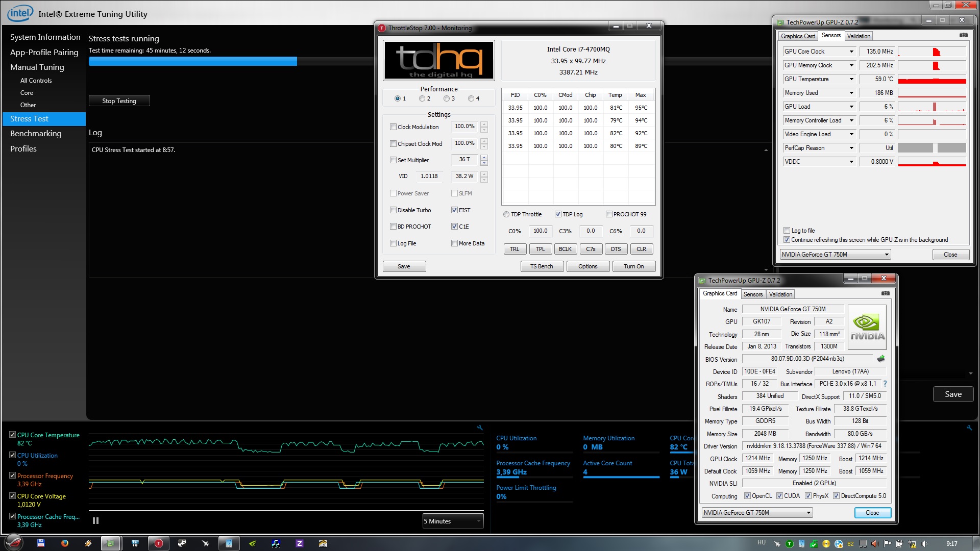Click the PerfCap Reason graph bar
Viewport: 980px width, 551px height.
pyautogui.click(x=932, y=148)
